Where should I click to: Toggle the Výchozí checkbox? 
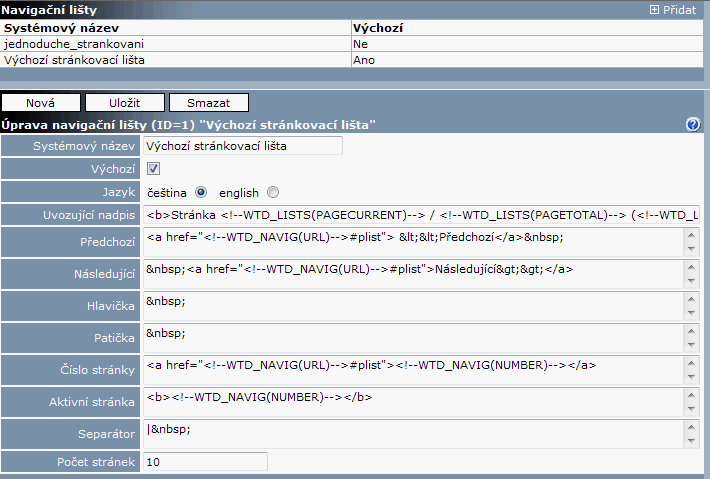(153, 169)
